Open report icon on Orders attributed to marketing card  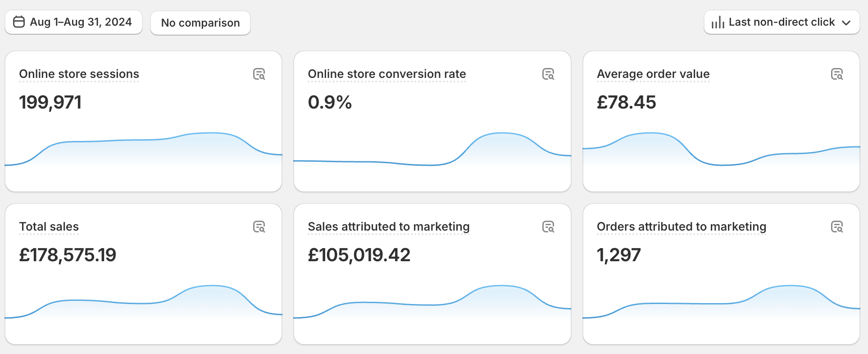coord(836,227)
